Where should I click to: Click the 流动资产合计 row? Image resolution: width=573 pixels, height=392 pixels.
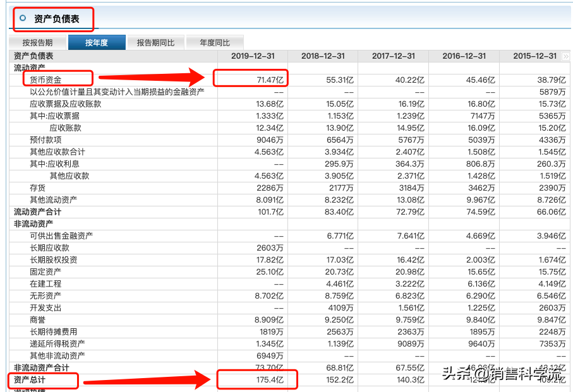37,211
